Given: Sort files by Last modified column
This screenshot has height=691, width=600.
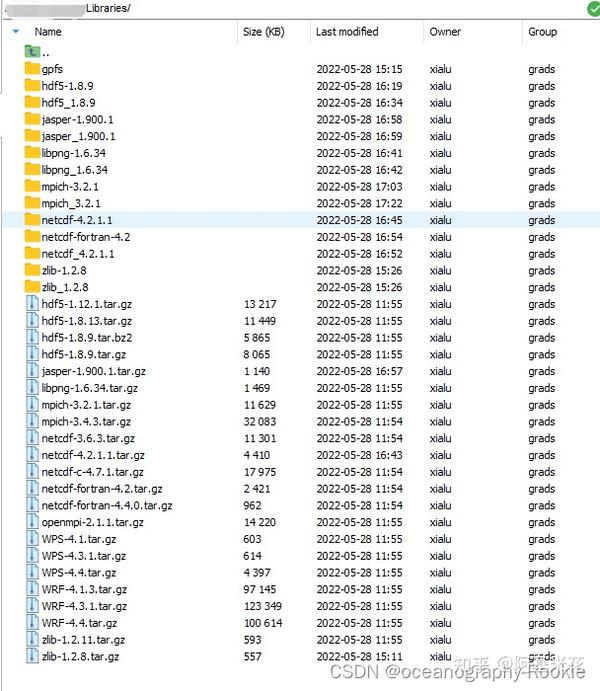Looking at the screenshot, I should [347, 32].
